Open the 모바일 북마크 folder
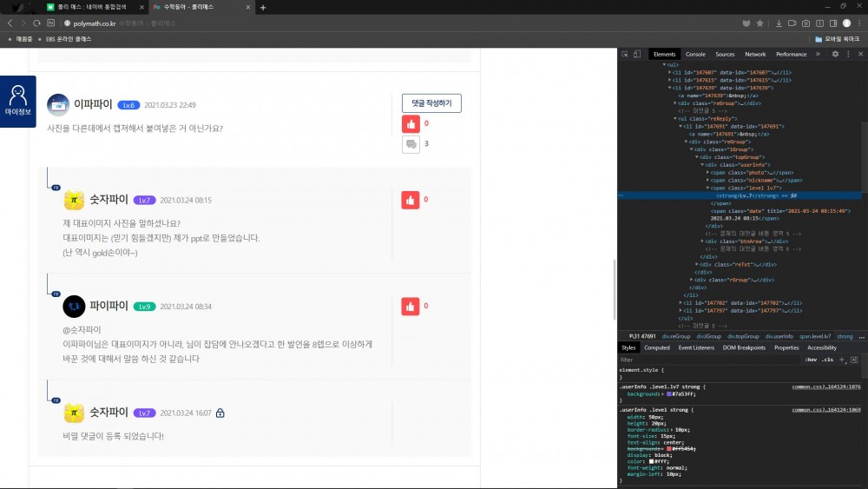This screenshot has width=868, height=489. click(838, 39)
